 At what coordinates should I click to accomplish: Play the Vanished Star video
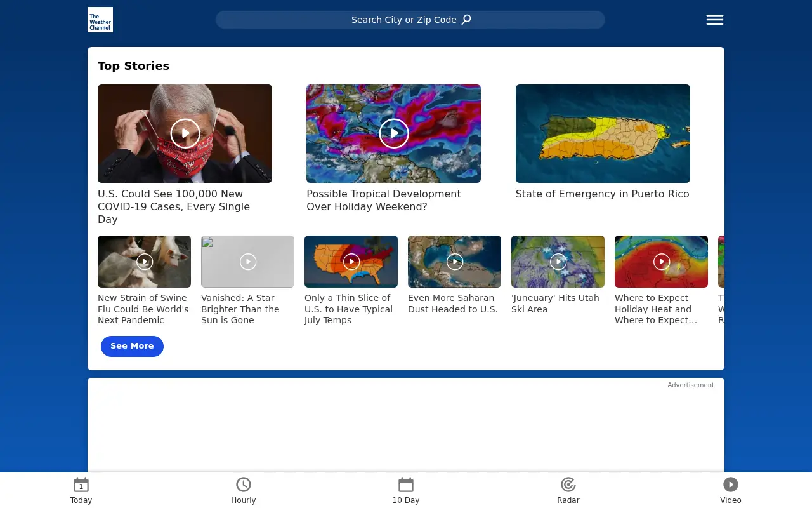248,262
